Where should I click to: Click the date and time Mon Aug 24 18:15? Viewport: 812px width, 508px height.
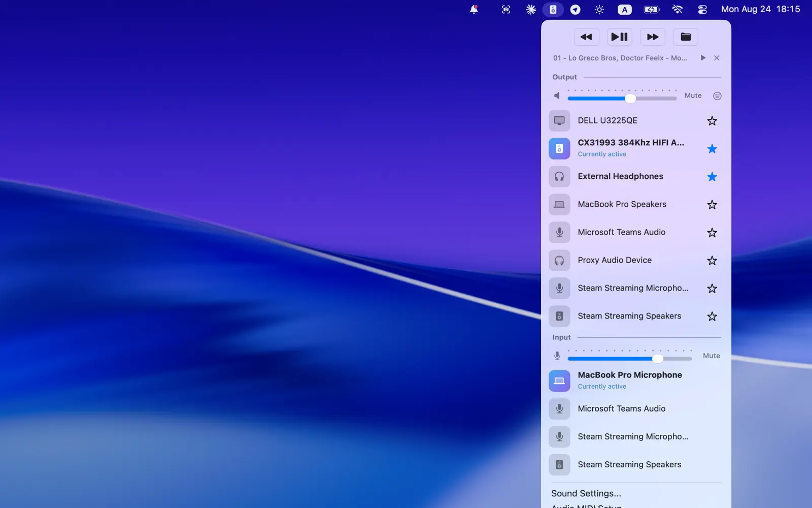click(x=760, y=9)
